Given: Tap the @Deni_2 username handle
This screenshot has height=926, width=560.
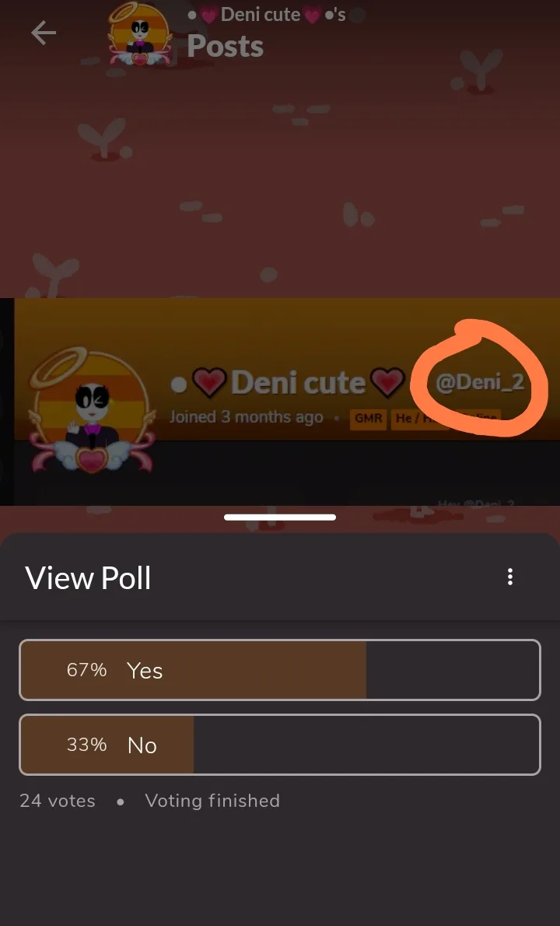Looking at the screenshot, I should pyautogui.click(x=480, y=382).
